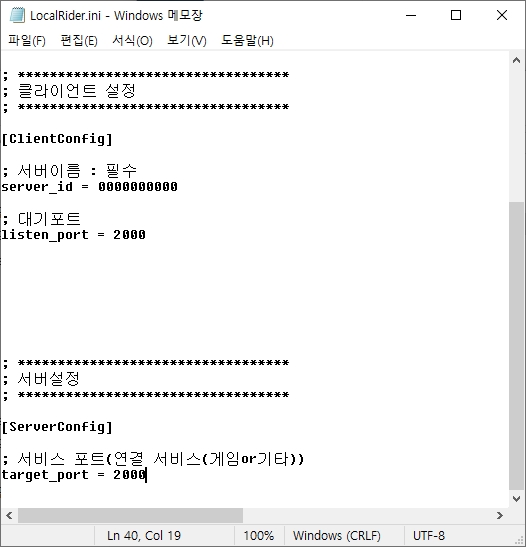Minimize the Notepad window
526x547 pixels.
411,15
